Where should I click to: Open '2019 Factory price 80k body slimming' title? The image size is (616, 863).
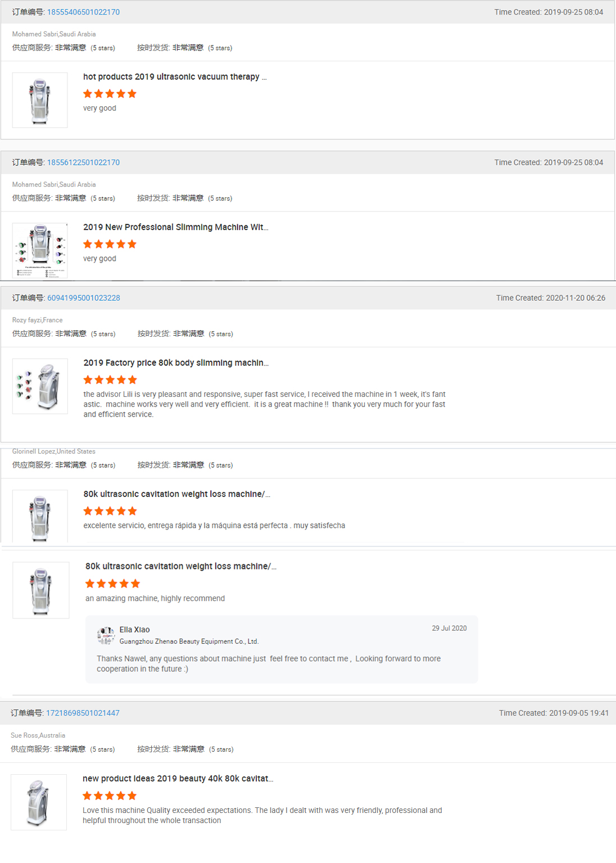point(176,363)
